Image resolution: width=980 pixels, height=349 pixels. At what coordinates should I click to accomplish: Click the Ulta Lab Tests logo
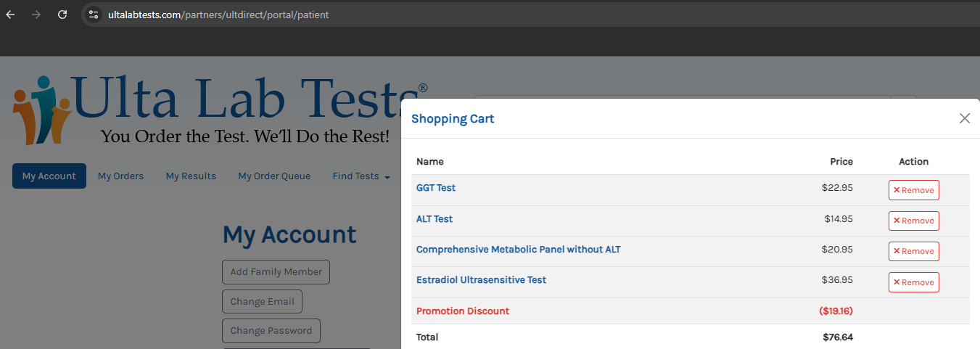pyautogui.click(x=221, y=109)
